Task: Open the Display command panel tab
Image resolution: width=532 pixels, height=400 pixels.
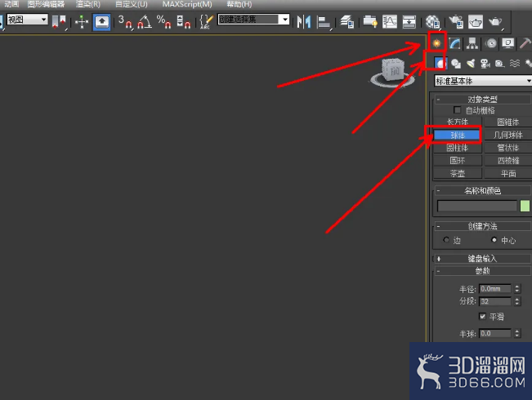Action: click(x=508, y=43)
